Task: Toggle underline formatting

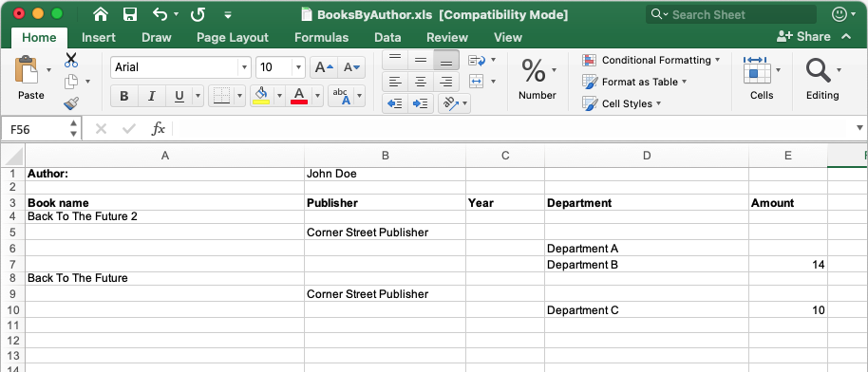Action: point(179,97)
